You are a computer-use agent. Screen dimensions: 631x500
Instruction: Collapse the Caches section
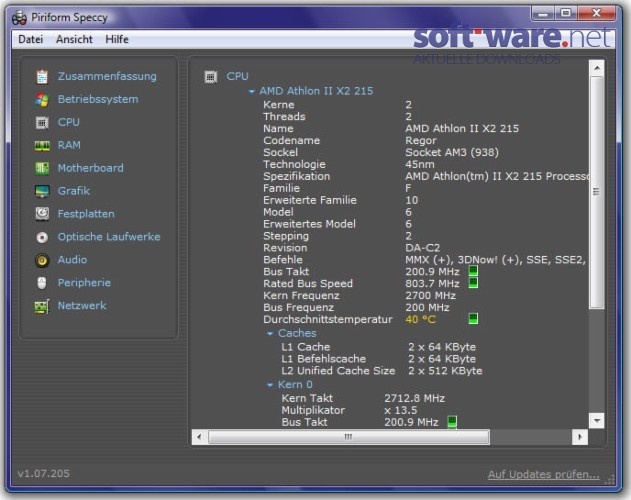[270, 334]
